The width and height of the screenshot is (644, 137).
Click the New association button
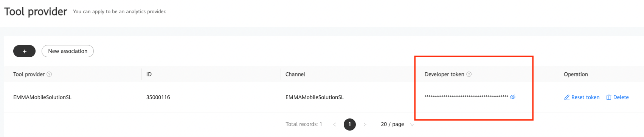point(68,51)
